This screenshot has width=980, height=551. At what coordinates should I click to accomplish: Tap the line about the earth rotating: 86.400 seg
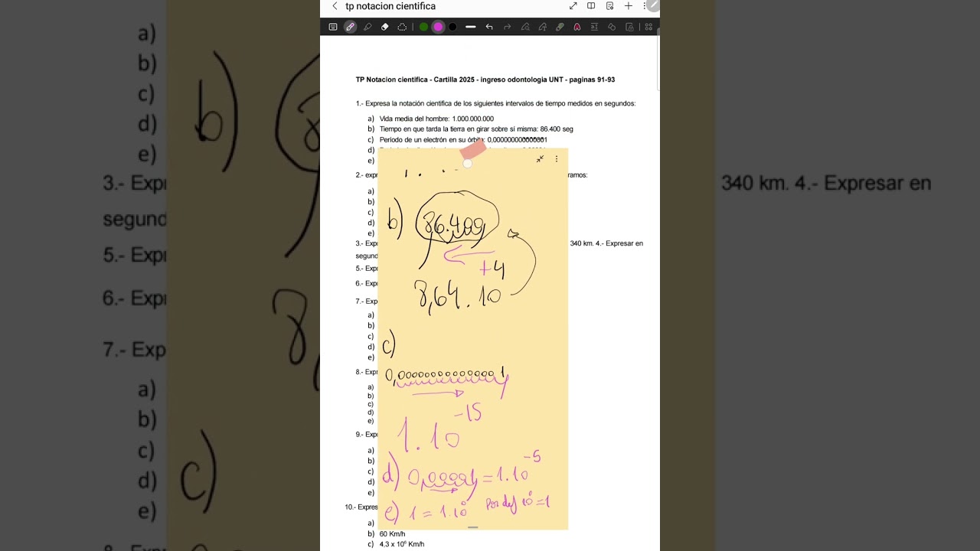(x=476, y=129)
